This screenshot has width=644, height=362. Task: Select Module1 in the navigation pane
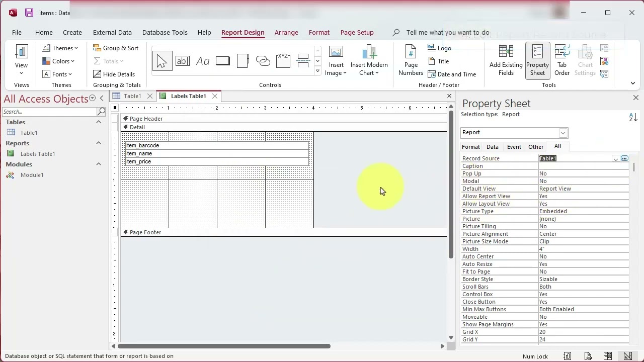pyautogui.click(x=32, y=175)
